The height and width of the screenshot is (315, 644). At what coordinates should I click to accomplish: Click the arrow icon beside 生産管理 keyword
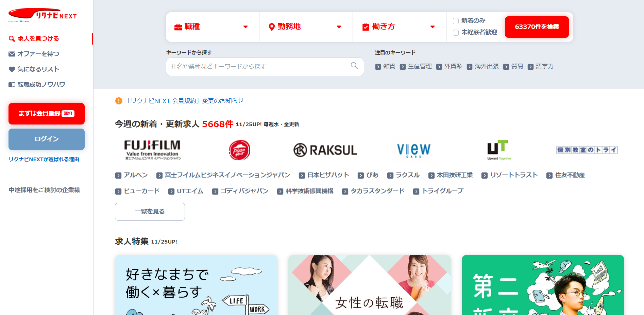click(x=403, y=67)
